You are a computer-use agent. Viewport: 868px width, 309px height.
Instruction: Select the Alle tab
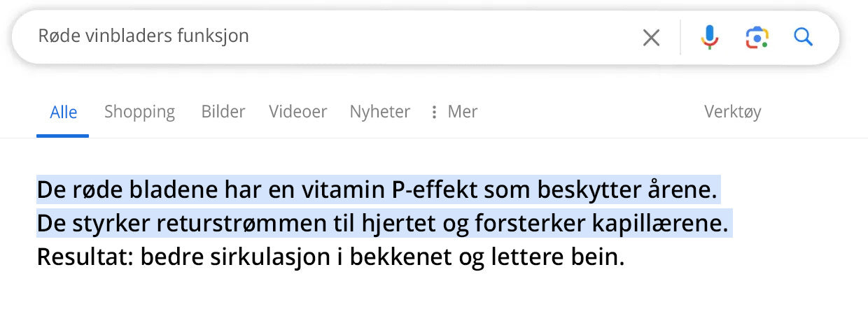coord(63,112)
